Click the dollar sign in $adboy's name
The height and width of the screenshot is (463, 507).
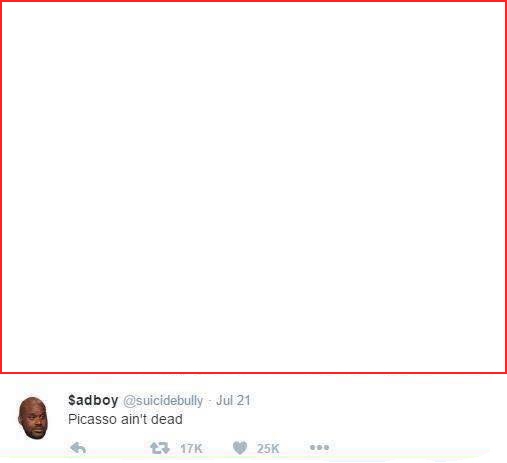[x=72, y=400]
